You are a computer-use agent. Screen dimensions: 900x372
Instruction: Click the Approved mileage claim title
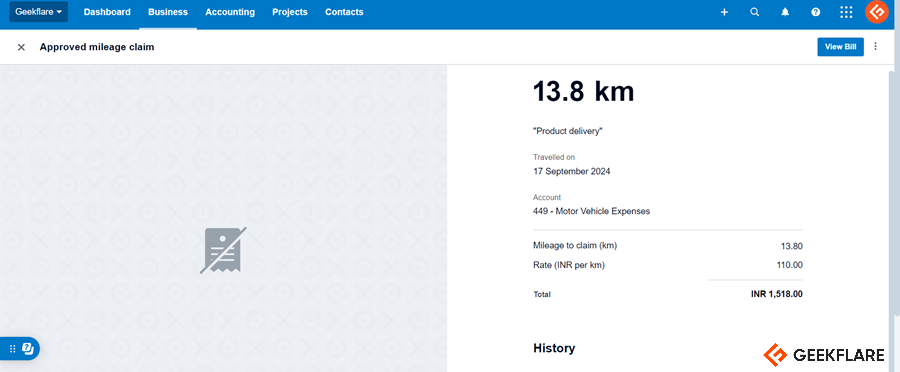tap(97, 47)
